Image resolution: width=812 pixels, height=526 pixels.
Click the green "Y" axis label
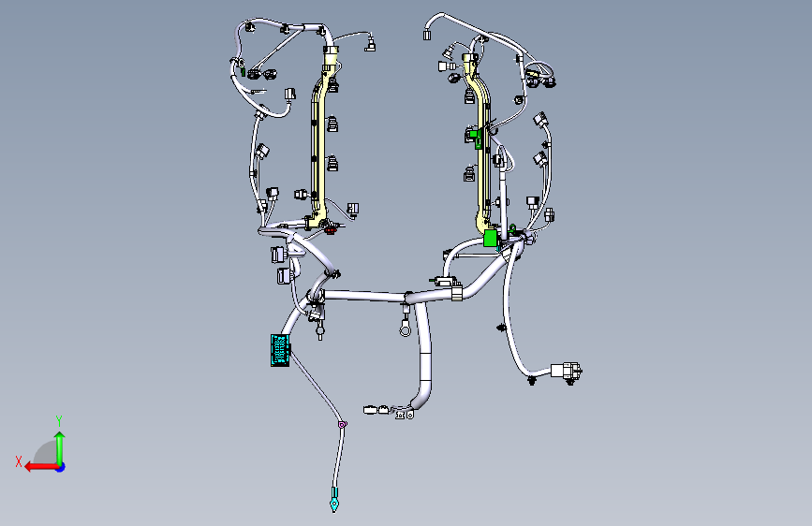[59, 421]
